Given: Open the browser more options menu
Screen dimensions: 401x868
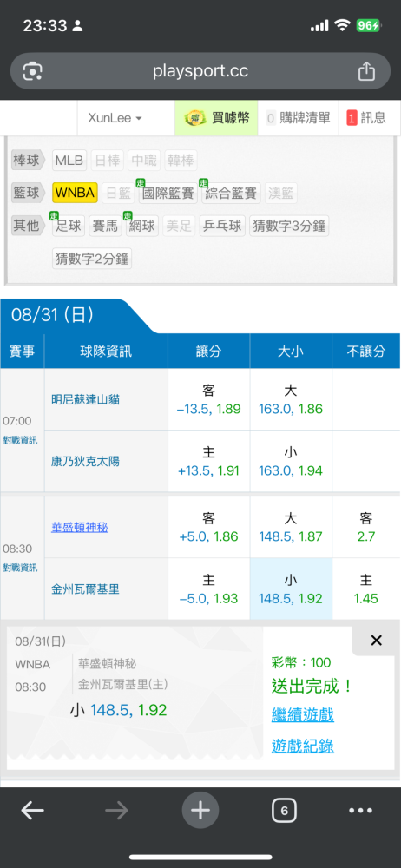Looking at the screenshot, I should (360, 811).
